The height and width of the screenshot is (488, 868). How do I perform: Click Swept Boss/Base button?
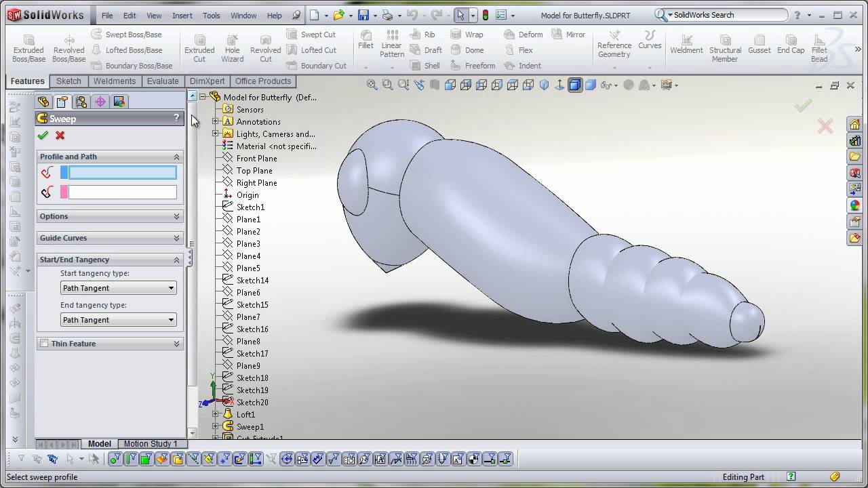[127, 35]
